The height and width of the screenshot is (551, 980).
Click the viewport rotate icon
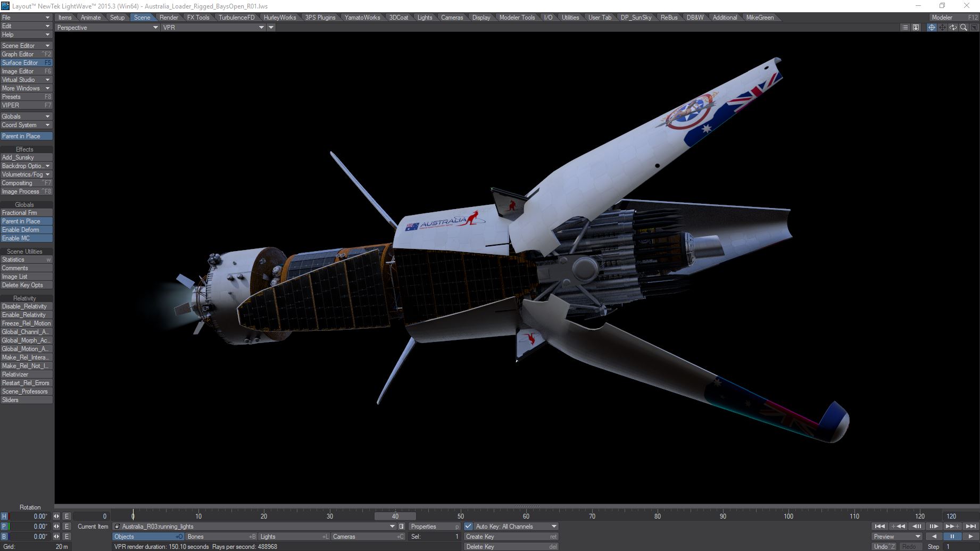(953, 28)
